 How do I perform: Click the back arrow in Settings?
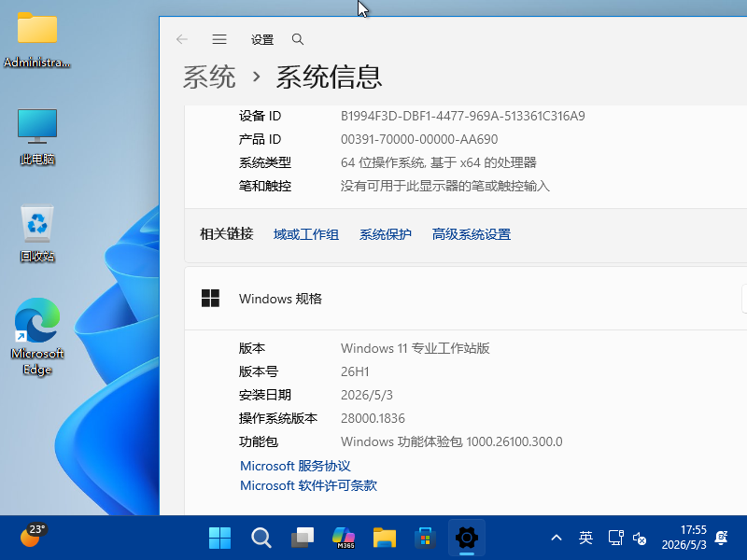pos(182,39)
